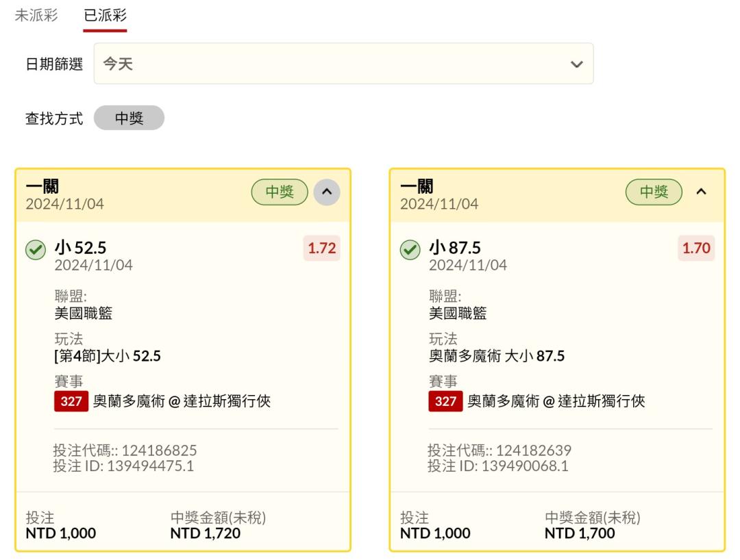740x560 pixels.
Task: Click match 奧蘭多魔術 @ 達拉斯獨行俠 in right card
Action: coord(556,402)
